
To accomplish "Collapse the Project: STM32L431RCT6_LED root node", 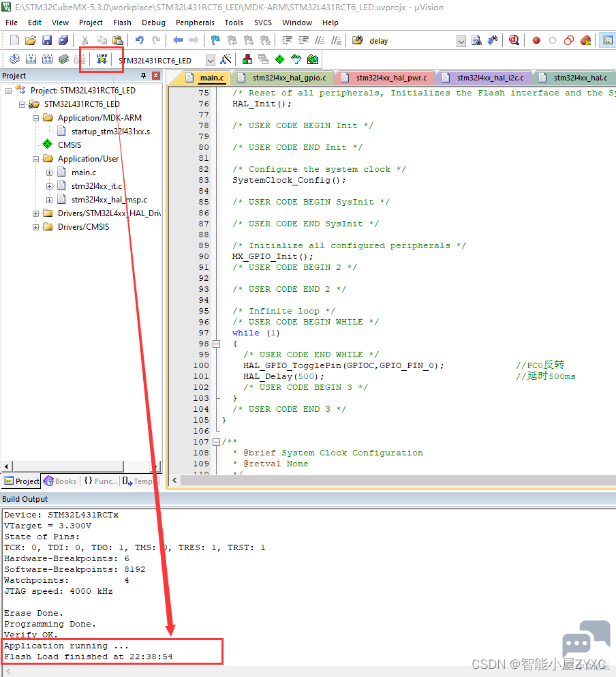I will click(8, 91).
